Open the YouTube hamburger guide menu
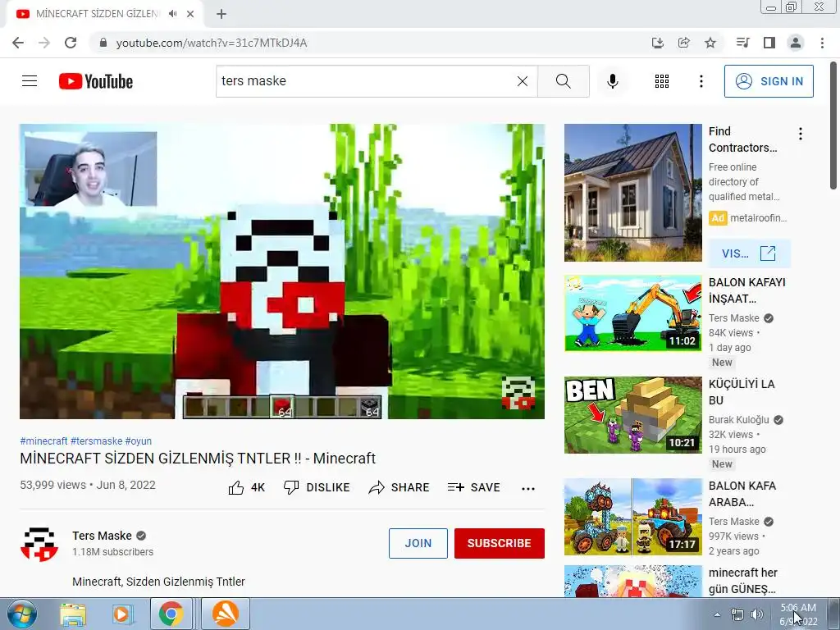The width and height of the screenshot is (840, 630). (30, 81)
